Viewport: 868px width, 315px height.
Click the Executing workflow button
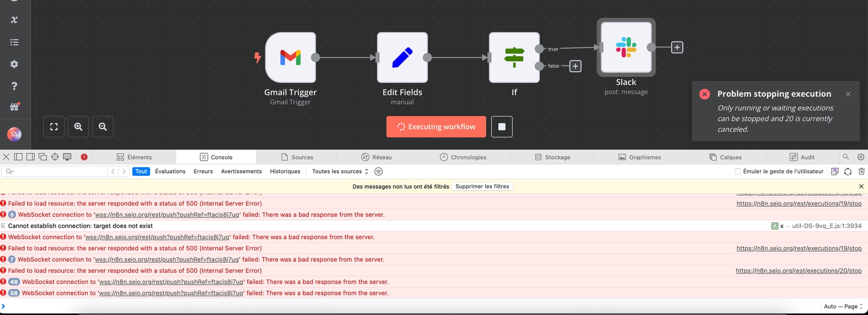(x=436, y=127)
